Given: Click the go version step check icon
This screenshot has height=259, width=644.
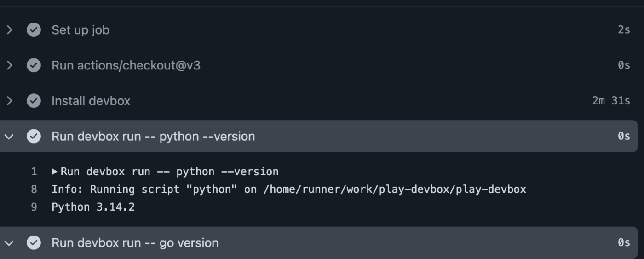Looking at the screenshot, I should [34, 242].
